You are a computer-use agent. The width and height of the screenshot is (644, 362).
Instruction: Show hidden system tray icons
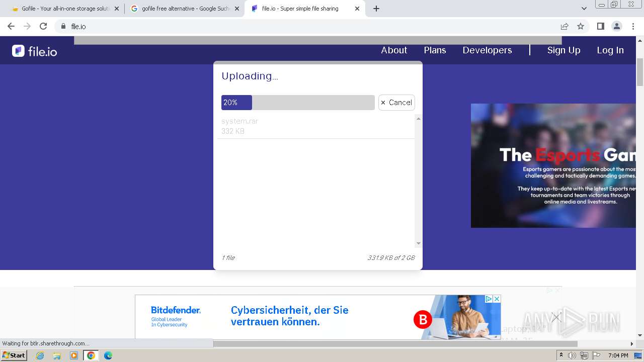click(x=561, y=355)
